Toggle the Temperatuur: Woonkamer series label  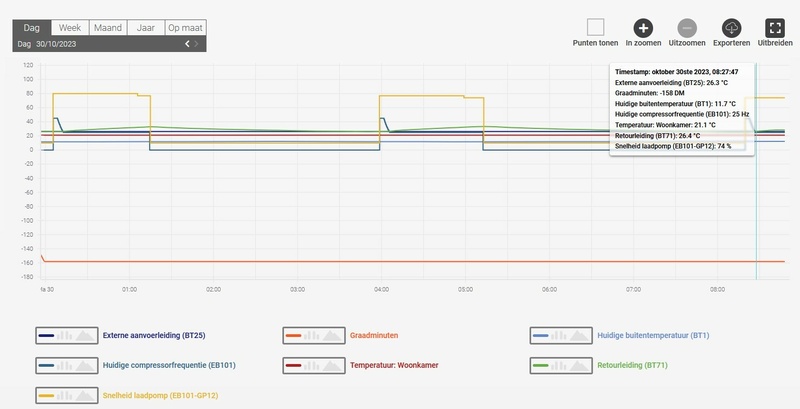(394, 365)
